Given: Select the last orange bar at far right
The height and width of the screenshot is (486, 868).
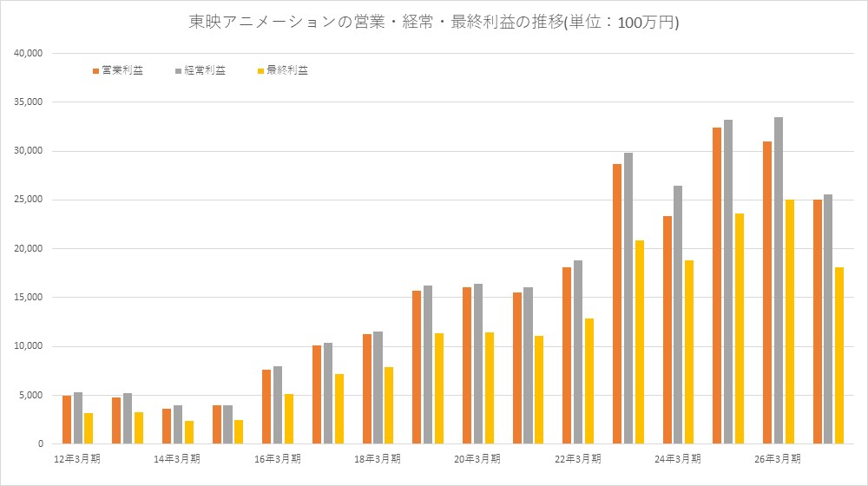Looking at the screenshot, I should point(817,322).
